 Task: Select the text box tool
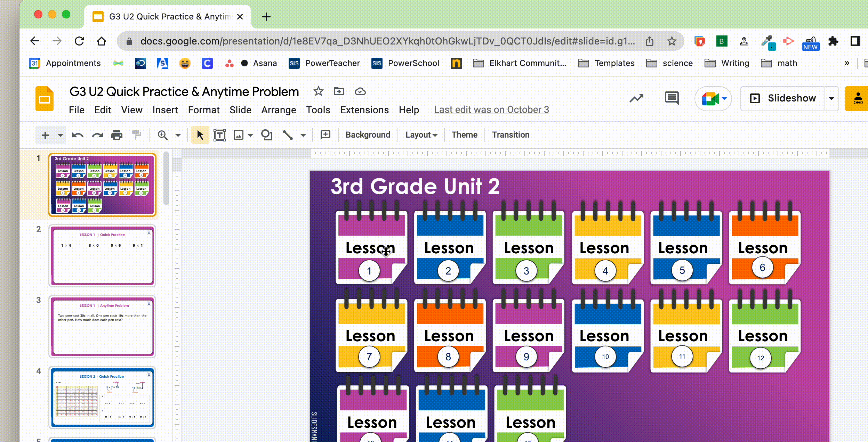click(220, 135)
